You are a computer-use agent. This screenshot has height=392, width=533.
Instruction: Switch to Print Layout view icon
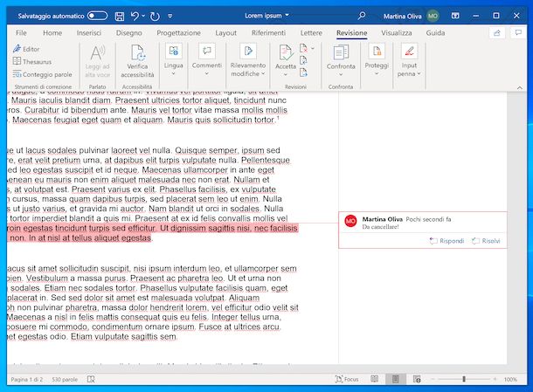coord(395,379)
